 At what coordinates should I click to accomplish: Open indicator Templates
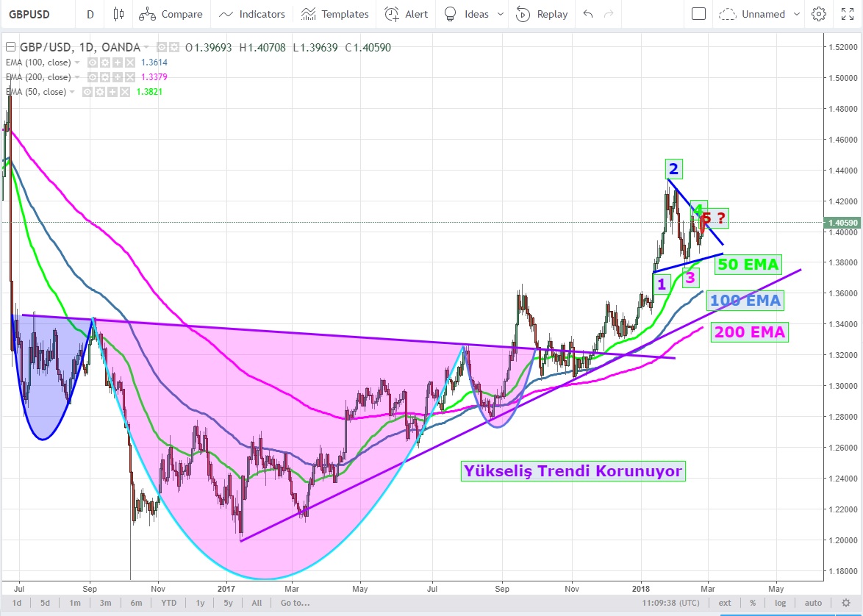pyautogui.click(x=334, y=14)
